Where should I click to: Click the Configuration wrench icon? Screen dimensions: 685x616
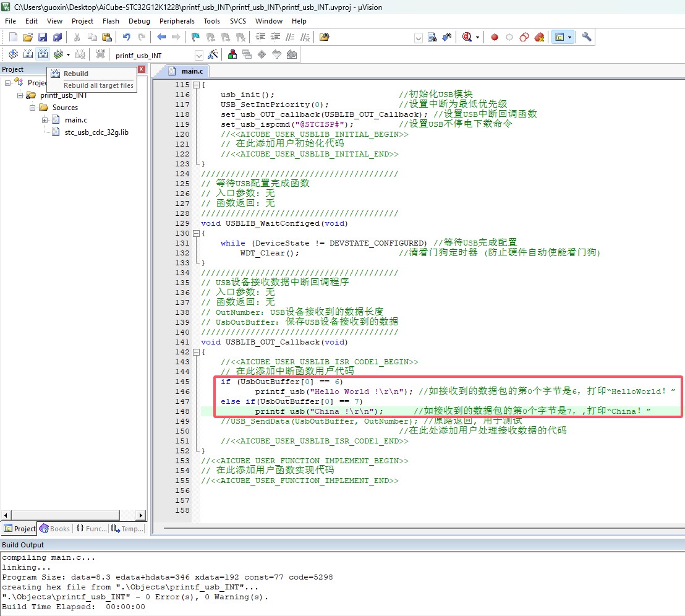[587, 36]
